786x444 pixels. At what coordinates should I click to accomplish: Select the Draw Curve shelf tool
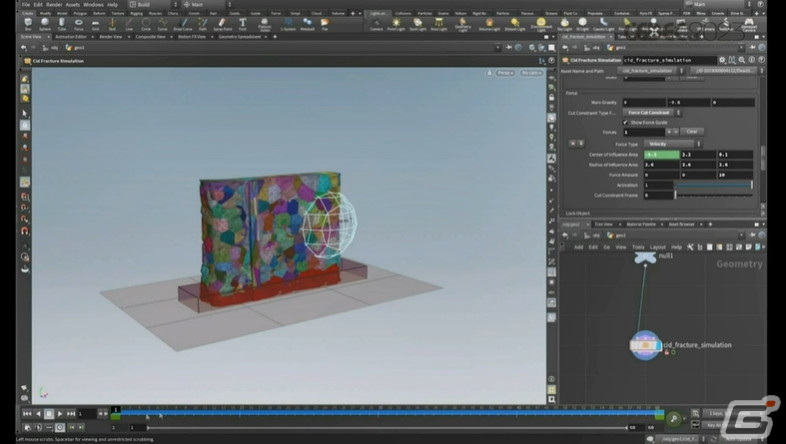coord(183,24)
